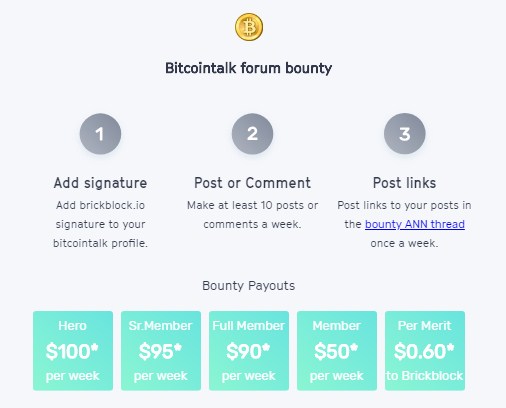
Task: Click the Per Merit $0.60 card
Action: click(425, 351)
